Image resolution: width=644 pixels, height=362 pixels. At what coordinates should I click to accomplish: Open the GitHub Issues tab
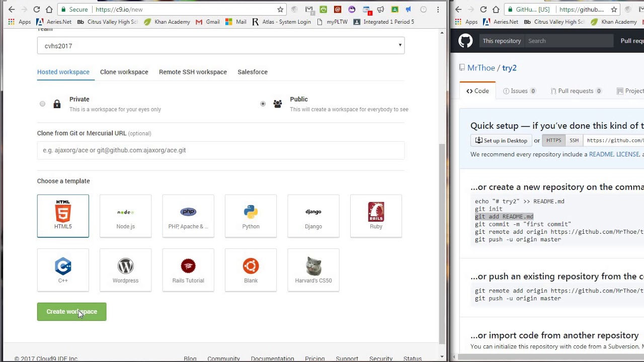[x=519, y=91]
